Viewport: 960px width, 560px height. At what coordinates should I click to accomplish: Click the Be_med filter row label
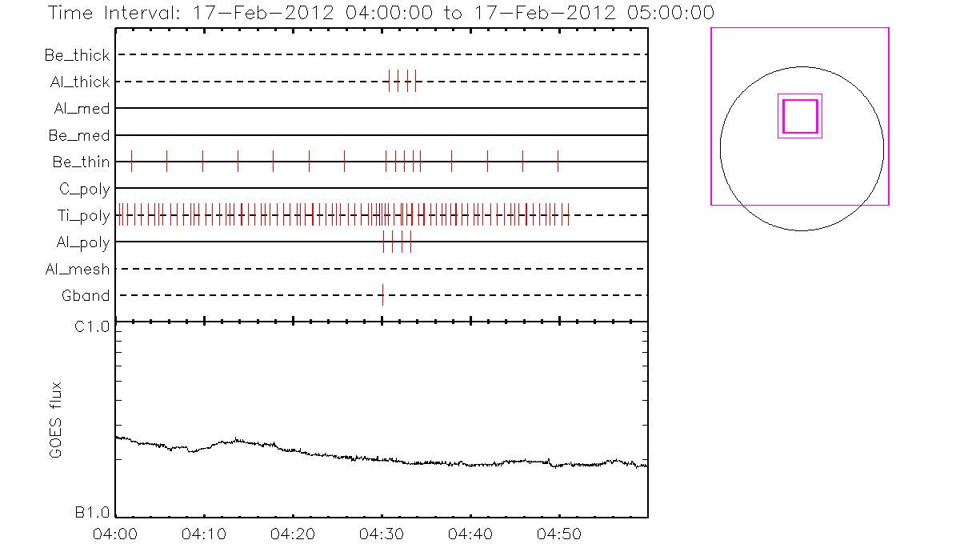(x=81, y=136)
